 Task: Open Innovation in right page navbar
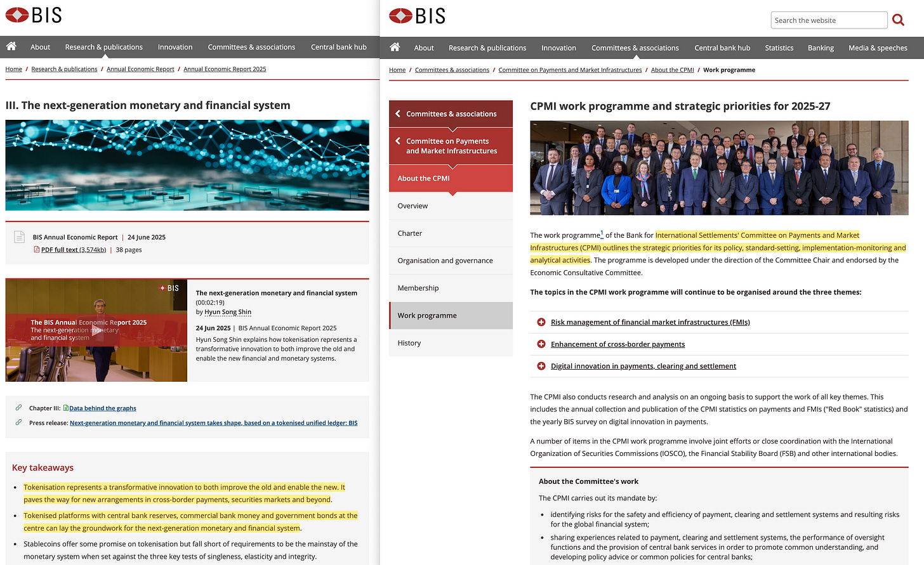pos(558,48)
